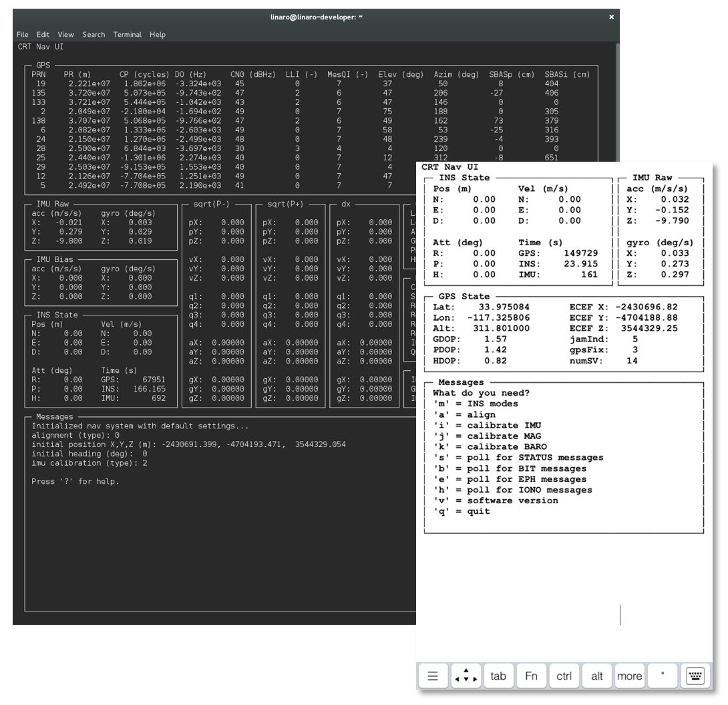This screenshot has height=705, width=728.
Task: Click PRN 138 row in GPS table
Action: coord(297,121)
